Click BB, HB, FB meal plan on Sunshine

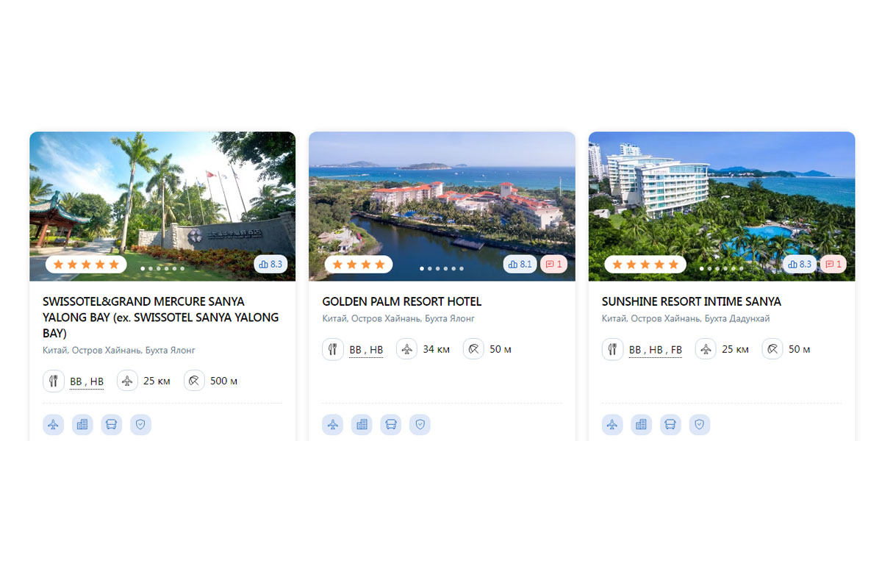pos(656,350)
